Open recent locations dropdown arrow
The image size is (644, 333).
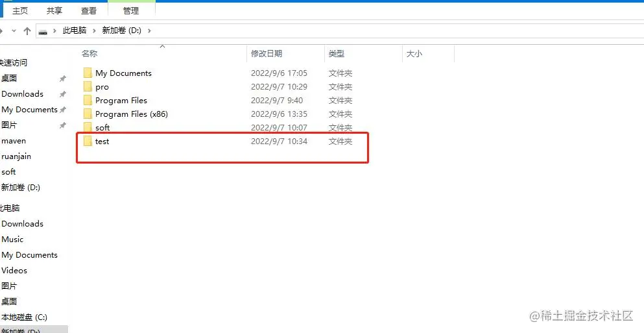14,31
